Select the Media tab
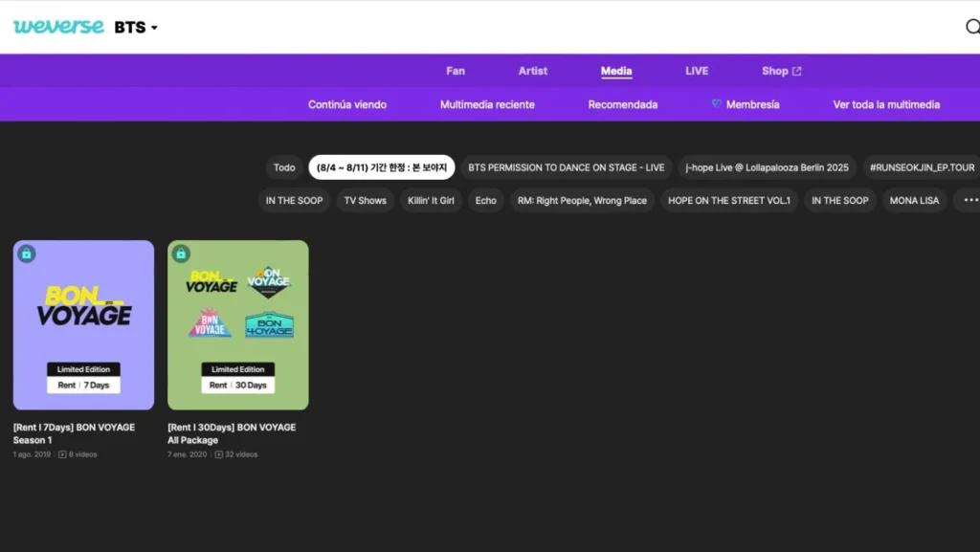 [x=616, y=71]
